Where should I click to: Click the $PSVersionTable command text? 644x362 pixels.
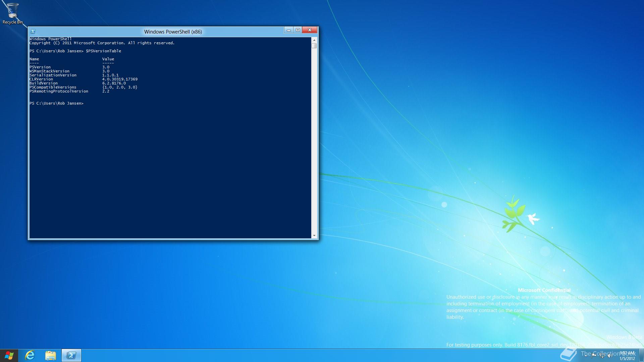tap(104, 51)
